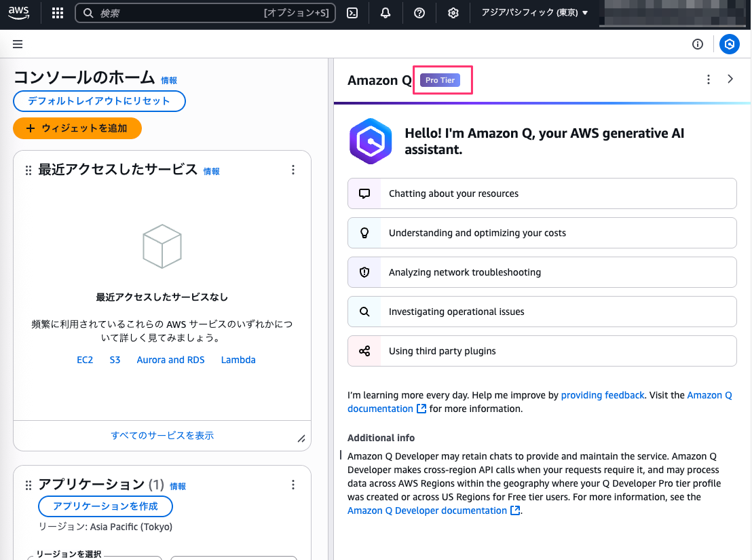Grab the drag handle of アプリケーション widget

pos(29,485)
